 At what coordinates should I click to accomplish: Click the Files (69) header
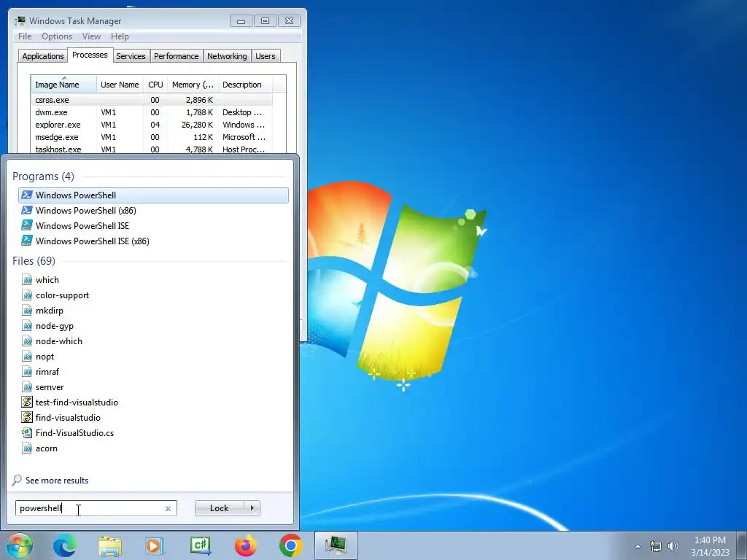point(34,261)
